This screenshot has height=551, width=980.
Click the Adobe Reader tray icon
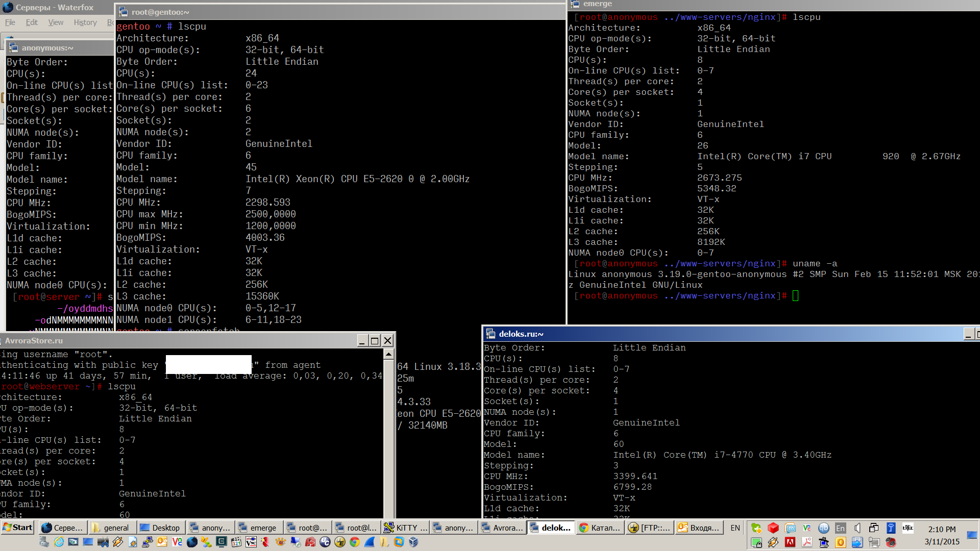[x=806, y=542]
